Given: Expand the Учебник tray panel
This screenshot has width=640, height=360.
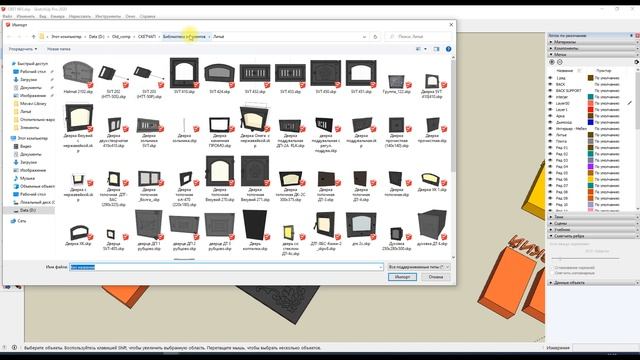Looking at the screenshot, I should pyautogui.click(x=593, y=229).
